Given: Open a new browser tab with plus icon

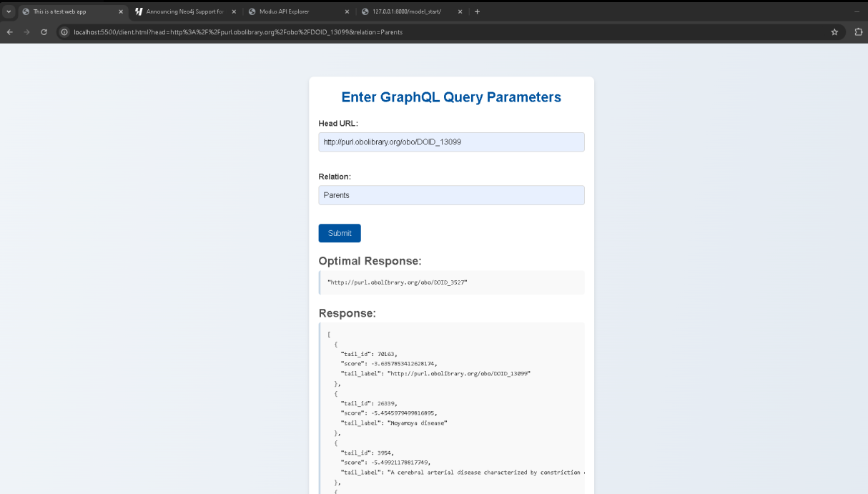Looking at the screenshot, I should (x=478, y=11).
